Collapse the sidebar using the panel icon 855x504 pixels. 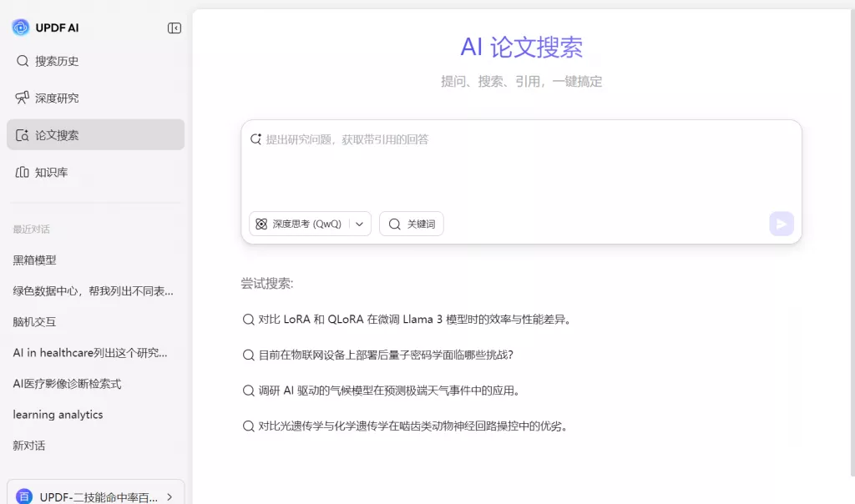click(174, 27)
